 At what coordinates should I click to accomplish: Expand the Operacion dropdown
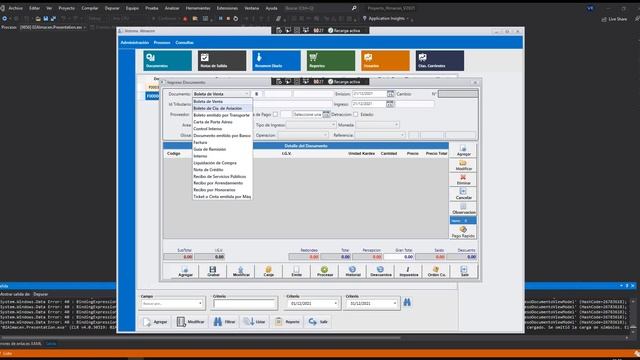pyautogui.click(x=325, y=135)
